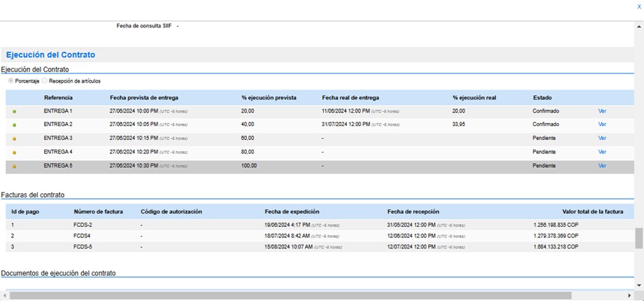Click the Fecha prevista de entrega column header
Viewport: 644px width, 301px height.
[x=143, y=97]
